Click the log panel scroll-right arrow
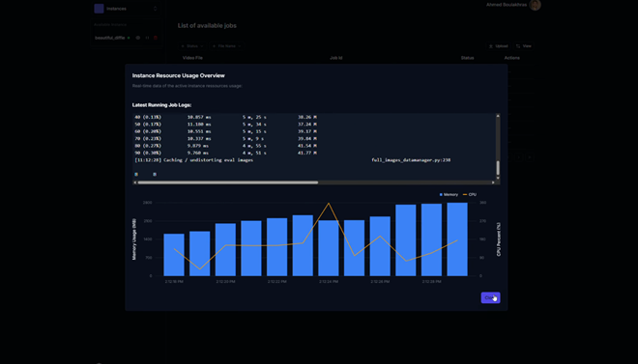Screen dimensions: 638x364 493,182
